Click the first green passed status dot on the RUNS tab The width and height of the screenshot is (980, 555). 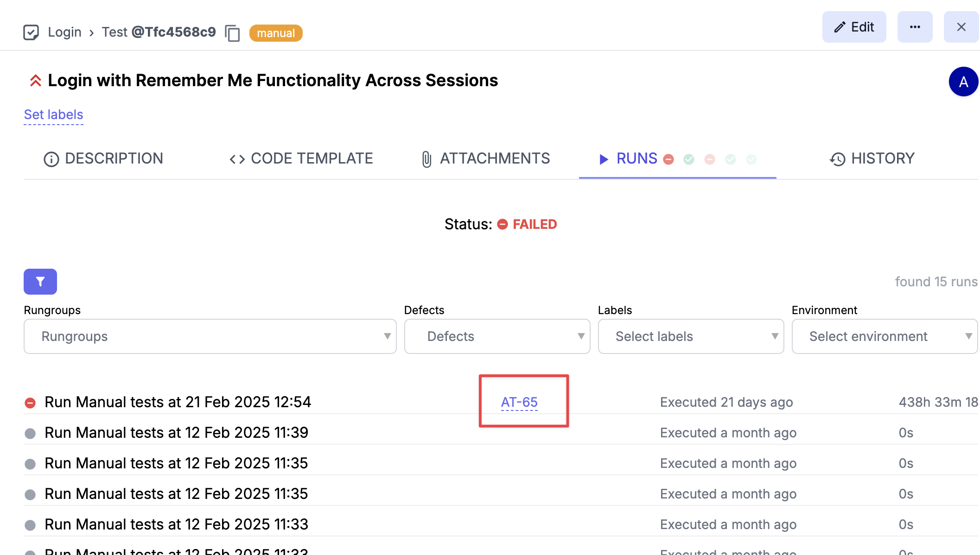point(689,159)
